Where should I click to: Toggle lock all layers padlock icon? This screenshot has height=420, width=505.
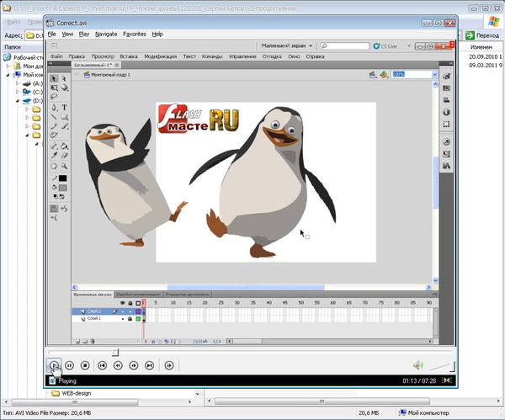(130, 303)
